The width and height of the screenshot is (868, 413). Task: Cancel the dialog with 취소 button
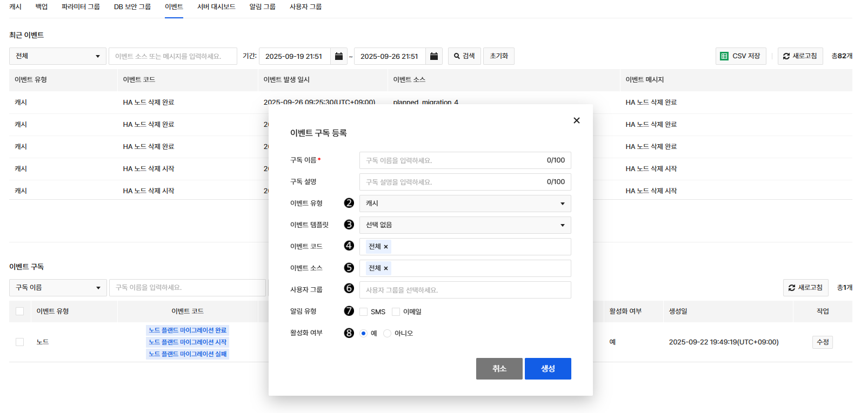[499, 369]
